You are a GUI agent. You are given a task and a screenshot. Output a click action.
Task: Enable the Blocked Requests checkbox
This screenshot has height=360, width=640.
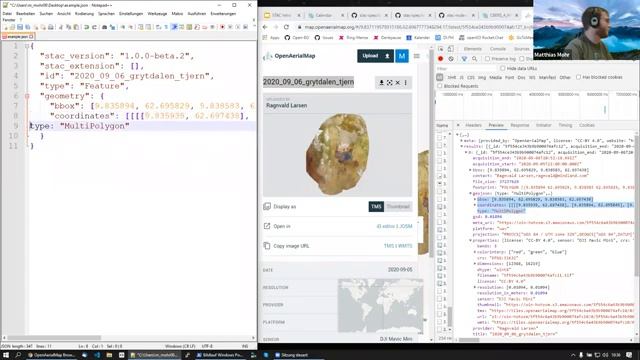pos(440,86)
